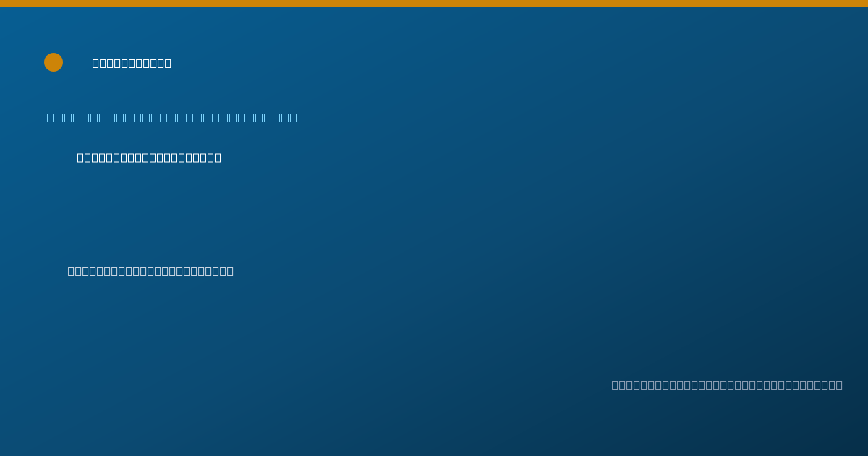Click first glyph box of gray footer text
868x456 pixels.
[616, 385]
